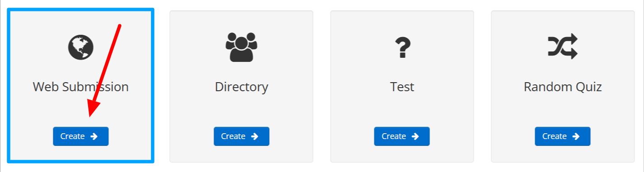The height and width of the screenshot is (172, 644).
Task: Select the Random Quiz title text
Action: [563, 87]
